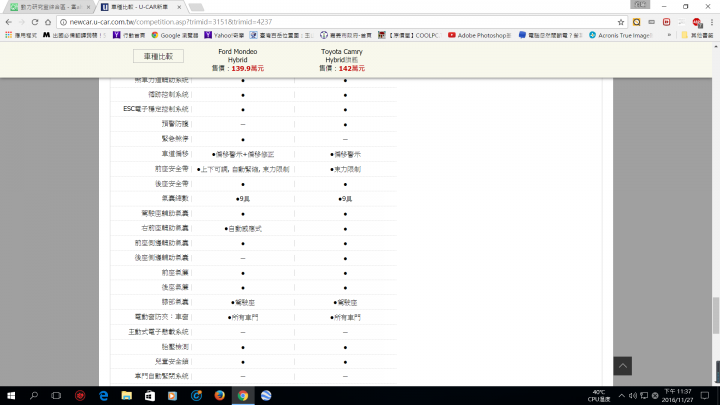Open the COOLPC bookmark
Screen dimensions: 720x405
(x=409, y=35)
